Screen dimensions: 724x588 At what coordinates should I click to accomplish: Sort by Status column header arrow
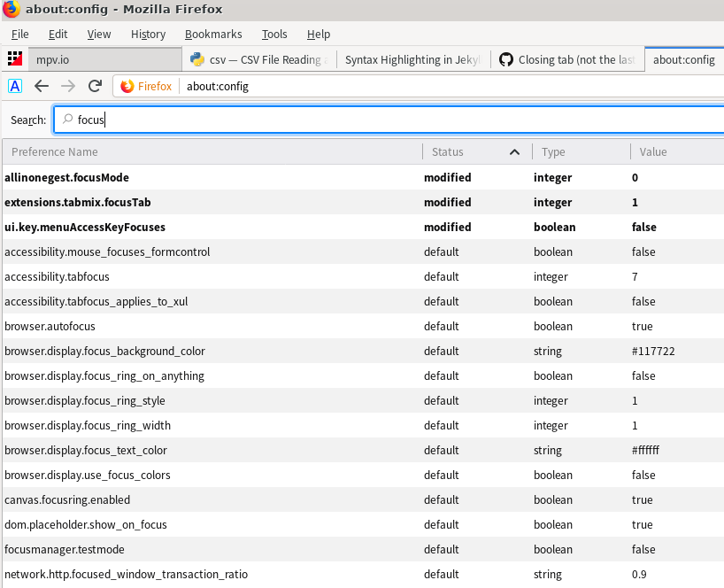point(514,152)
